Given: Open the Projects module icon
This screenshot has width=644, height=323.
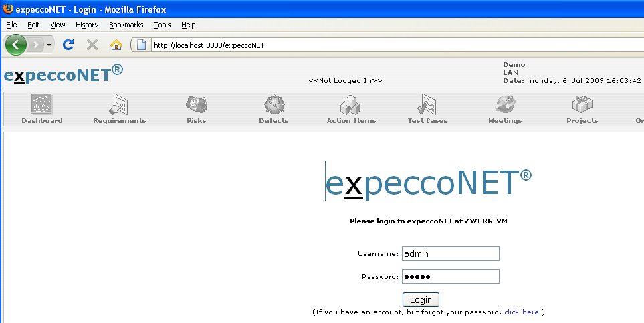Looking at the screenshot, I should tap(582, 104).
